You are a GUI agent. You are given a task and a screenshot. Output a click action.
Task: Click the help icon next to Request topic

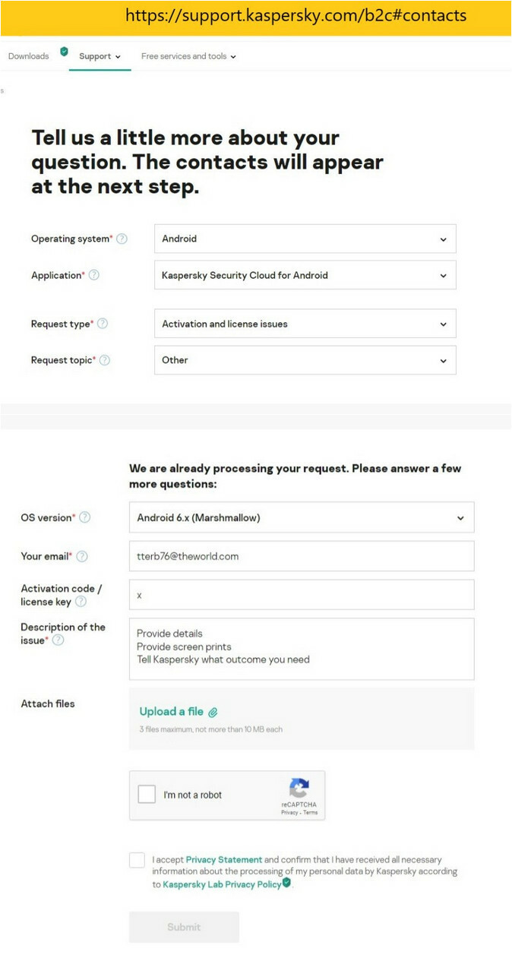point(105,360)
